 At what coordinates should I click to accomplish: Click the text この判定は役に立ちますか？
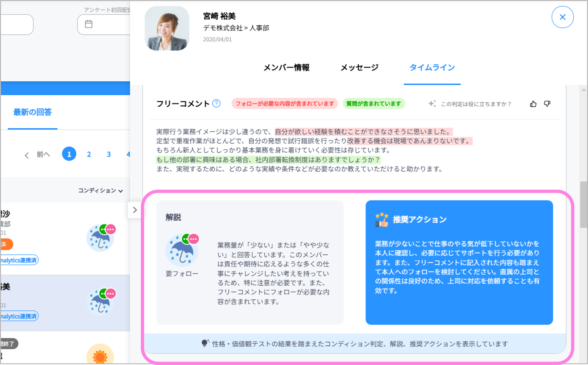(476, 104)
